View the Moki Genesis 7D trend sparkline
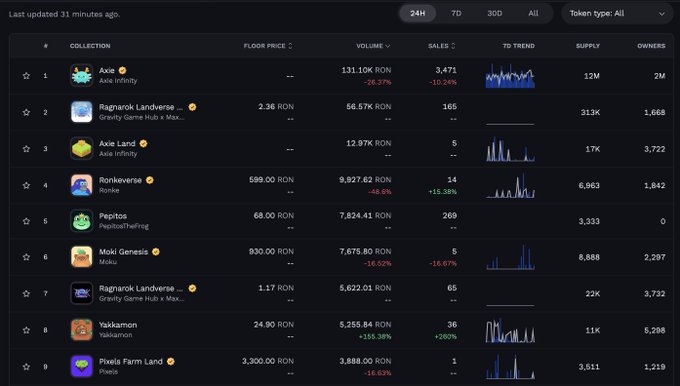Viewport: 680px width, 386px height. 510,257
